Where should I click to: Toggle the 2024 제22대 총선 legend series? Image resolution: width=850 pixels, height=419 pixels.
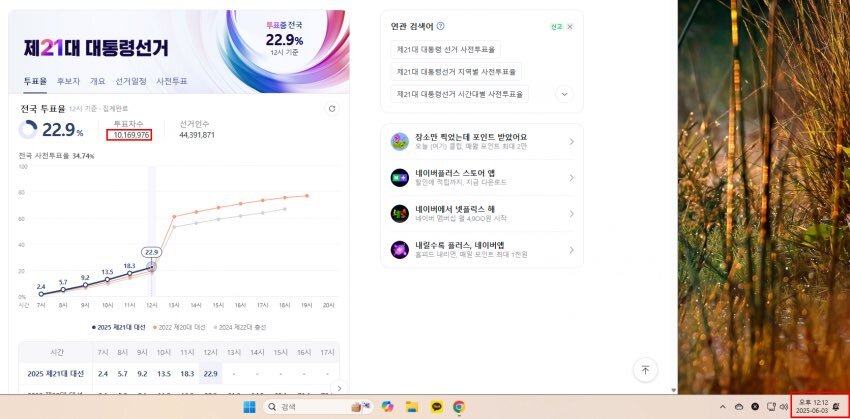click(x=239, y=327)
